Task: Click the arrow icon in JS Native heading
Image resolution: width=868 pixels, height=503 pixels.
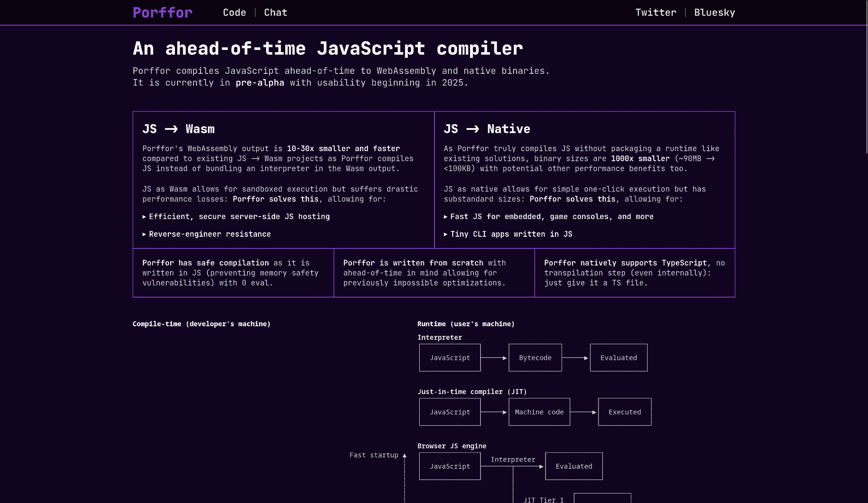Action: pos(473,129)
